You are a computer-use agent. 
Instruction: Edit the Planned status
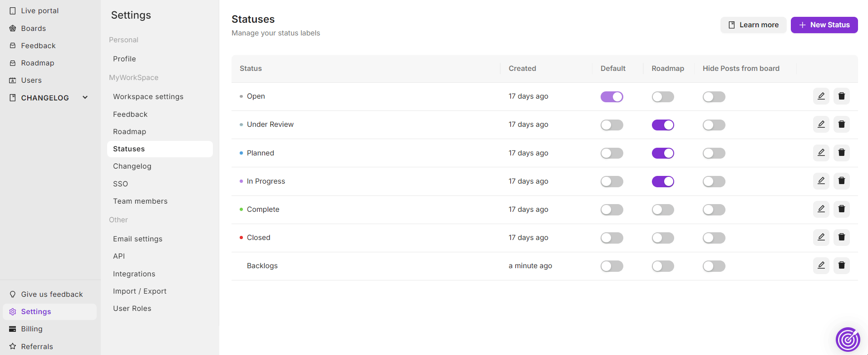[x=821, y=153]
